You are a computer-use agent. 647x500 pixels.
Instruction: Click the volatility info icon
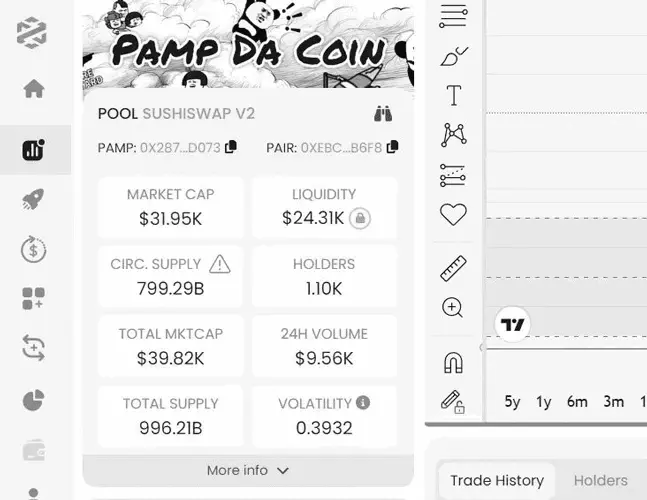tap(363, 403)
